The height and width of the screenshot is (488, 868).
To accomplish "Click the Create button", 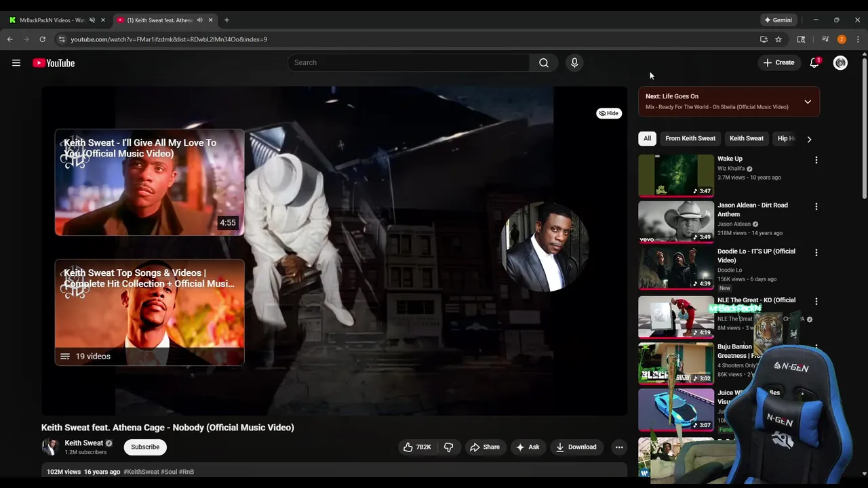I will pos(778,63).
